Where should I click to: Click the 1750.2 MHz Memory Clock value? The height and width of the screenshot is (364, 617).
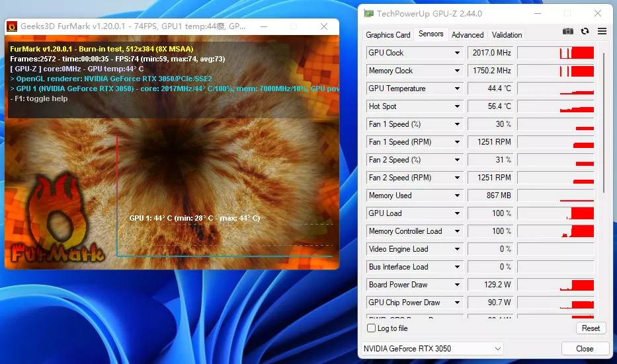490,71
